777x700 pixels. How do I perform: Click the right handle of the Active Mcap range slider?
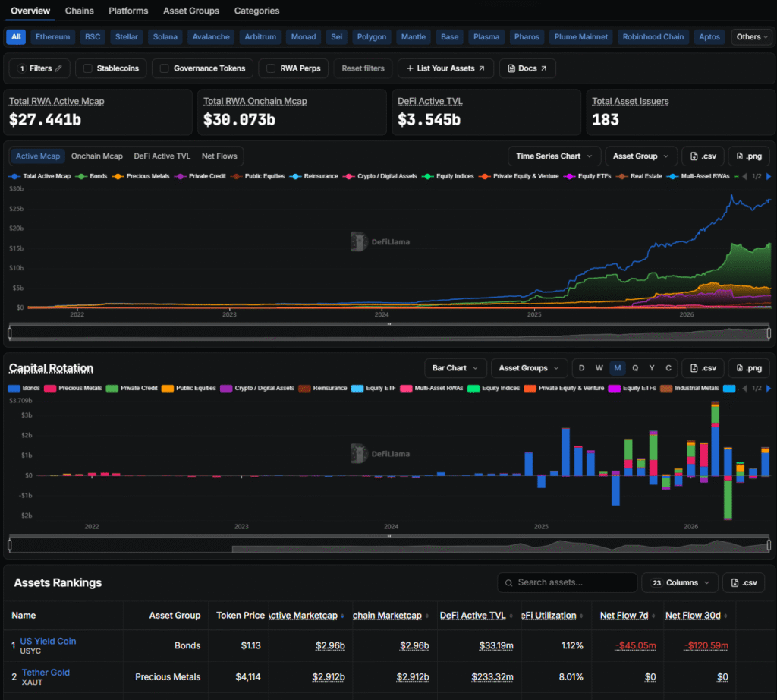pyautogui.click(x=769, y=333)
